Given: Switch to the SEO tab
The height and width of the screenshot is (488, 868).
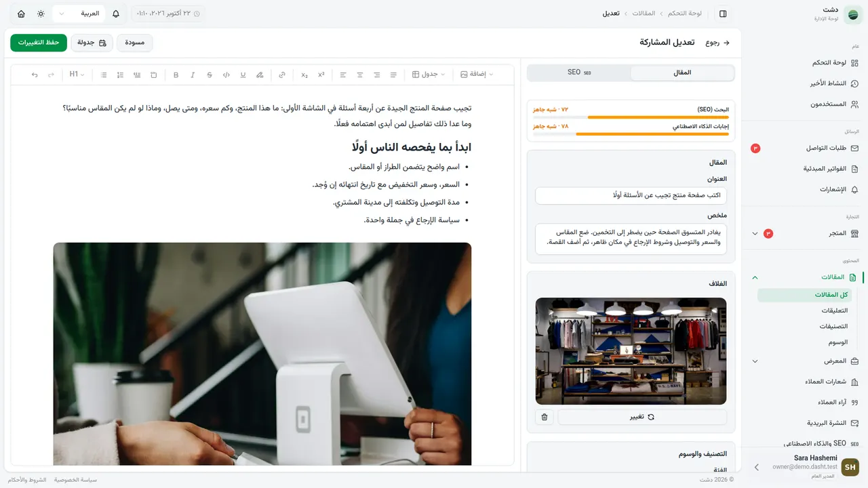Looking at the screenshot, I should (x=579, y=73).
